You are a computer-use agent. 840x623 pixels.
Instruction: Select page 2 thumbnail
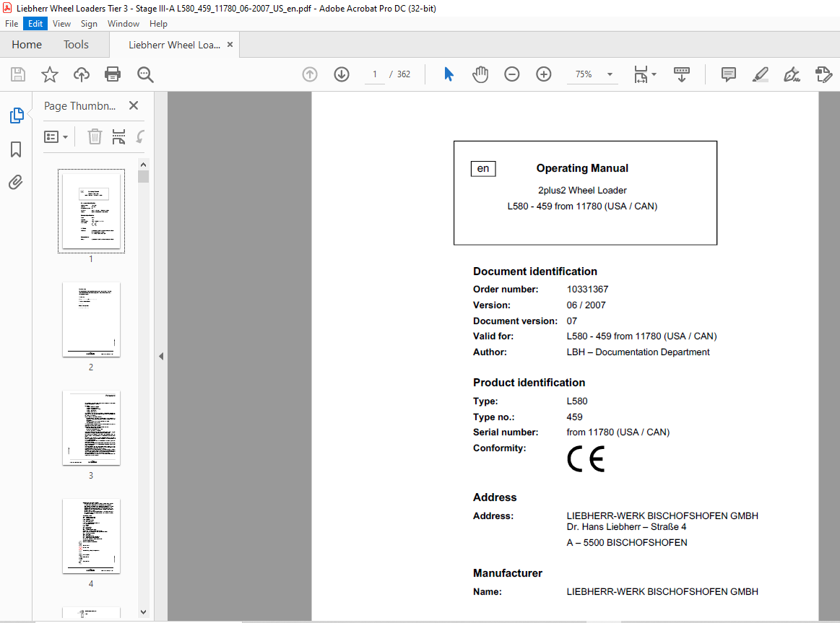91,320
